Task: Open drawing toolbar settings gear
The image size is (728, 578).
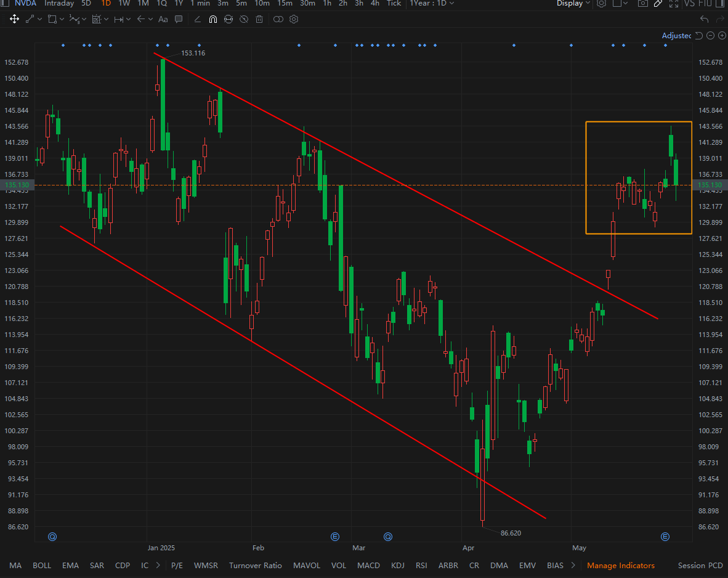Action: click(x=294, y=19)
